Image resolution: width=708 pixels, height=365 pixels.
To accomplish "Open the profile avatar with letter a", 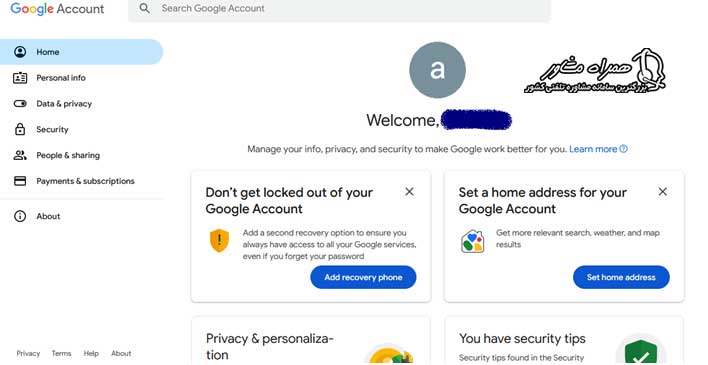I will pyautogui.click(x=437, y=70).
